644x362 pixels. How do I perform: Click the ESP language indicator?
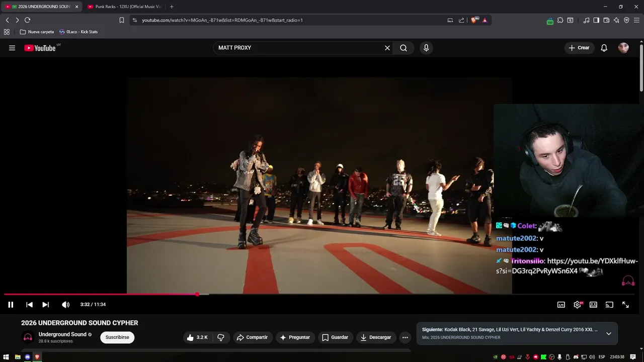click(x=602, y=357)
